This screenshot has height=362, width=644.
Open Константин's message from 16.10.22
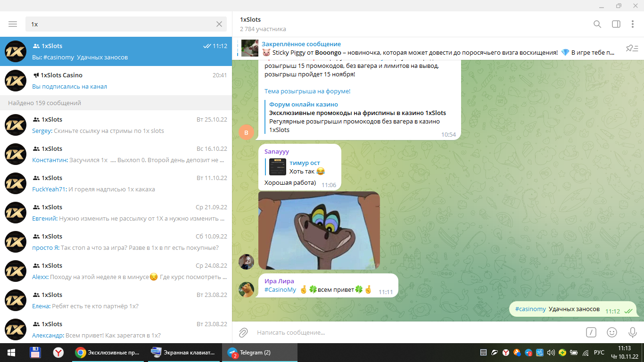coord(116,154)
